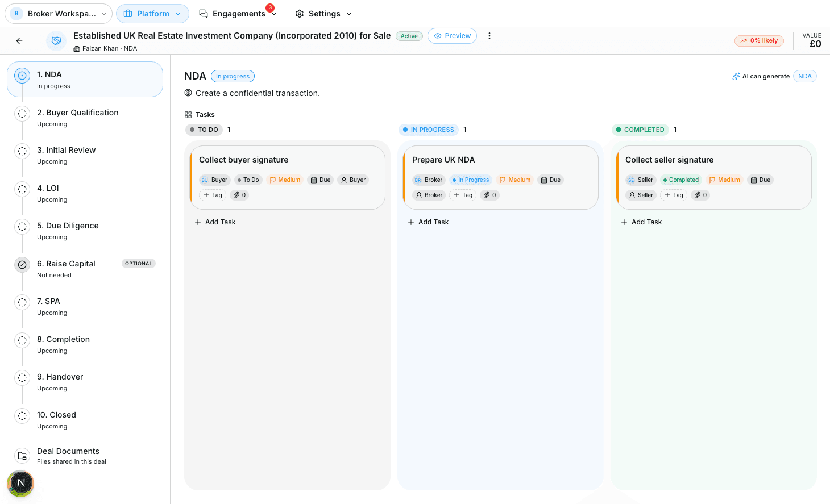Click the 0% likely probability badge

759,40
